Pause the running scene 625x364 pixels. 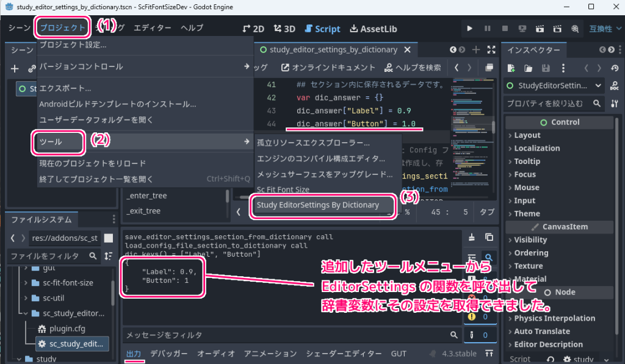pos(487,28)
